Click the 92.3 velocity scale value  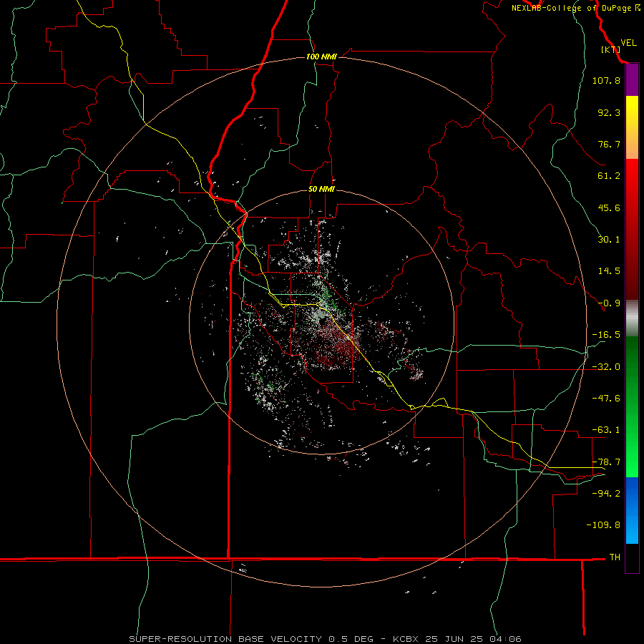coord(609,112)
